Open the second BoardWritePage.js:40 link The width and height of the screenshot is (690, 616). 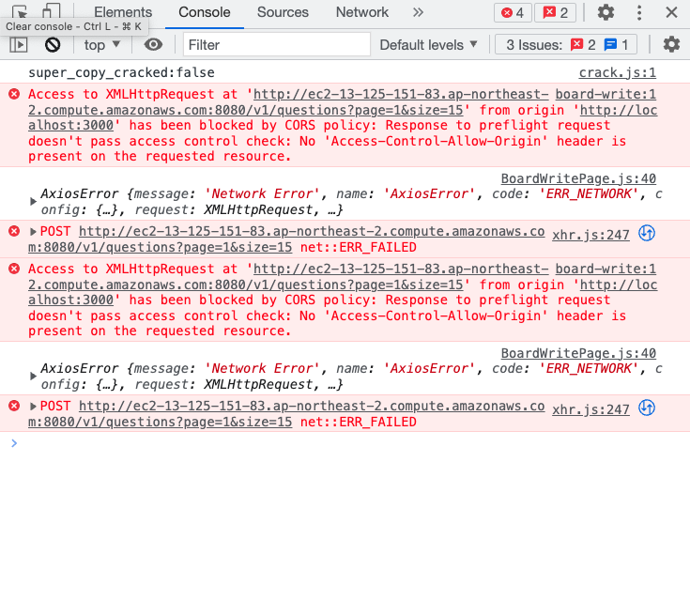(578, 354)
